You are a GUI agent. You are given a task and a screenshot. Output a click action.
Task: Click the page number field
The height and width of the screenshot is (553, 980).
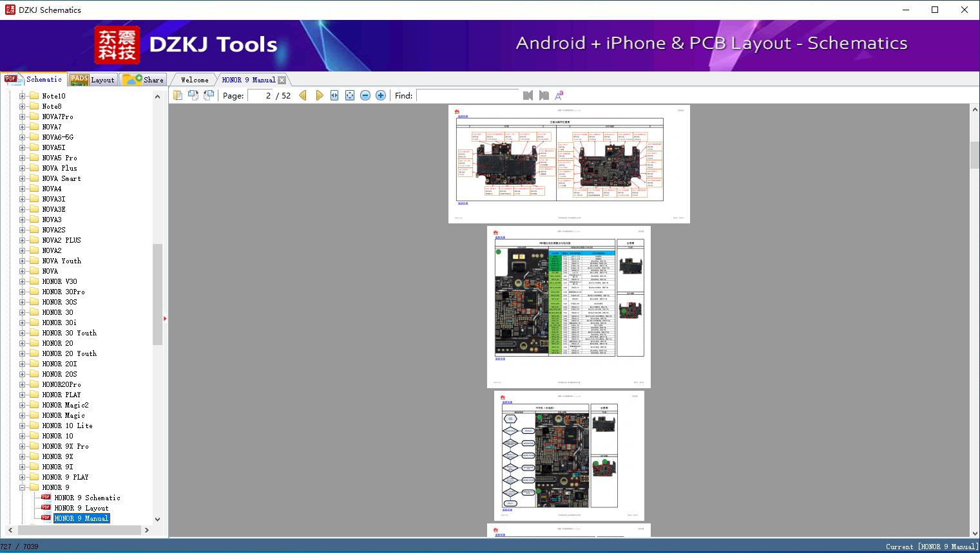[260, 95]
